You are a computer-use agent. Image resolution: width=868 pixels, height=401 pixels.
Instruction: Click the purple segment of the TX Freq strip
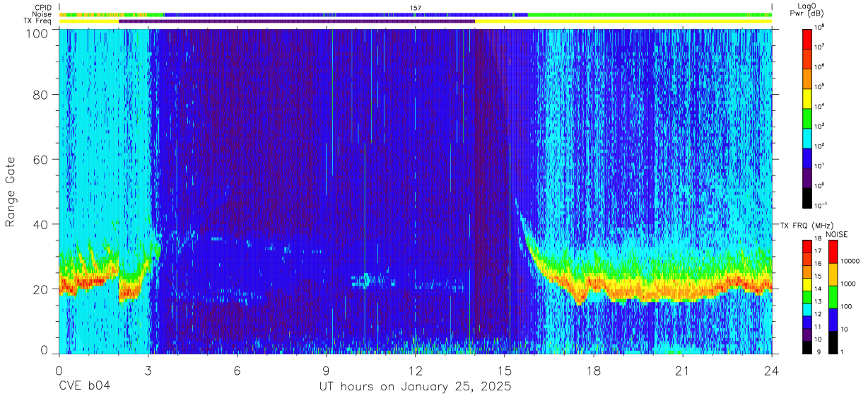click(297, 21)
